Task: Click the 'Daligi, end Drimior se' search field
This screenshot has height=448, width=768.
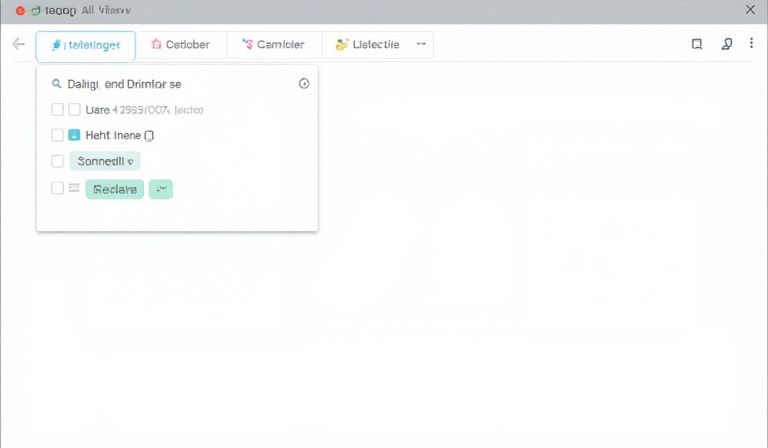Action: [176, 84]
